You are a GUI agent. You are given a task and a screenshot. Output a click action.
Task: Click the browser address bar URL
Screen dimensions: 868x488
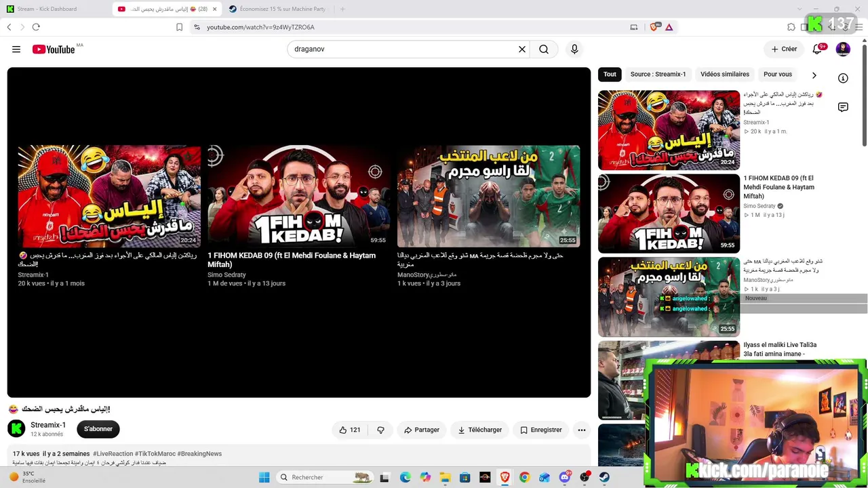260,27
